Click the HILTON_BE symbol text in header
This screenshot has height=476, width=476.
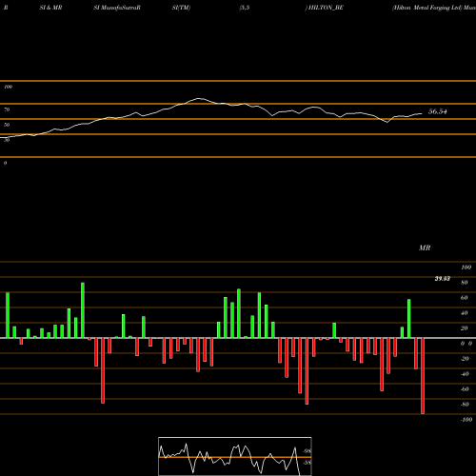326,8
